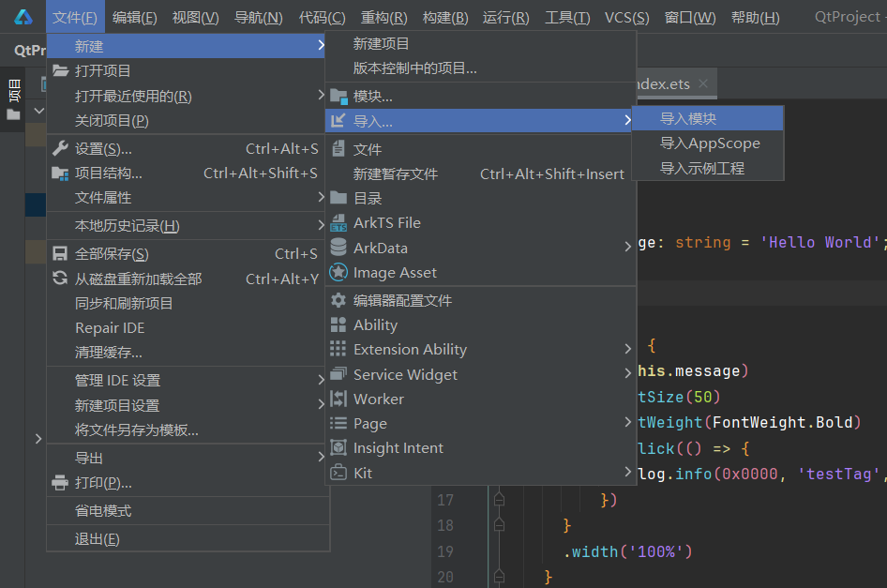Expand the Extension Ability submenu arrow
The width and height of the screenshot is (887, 588).
627,350
